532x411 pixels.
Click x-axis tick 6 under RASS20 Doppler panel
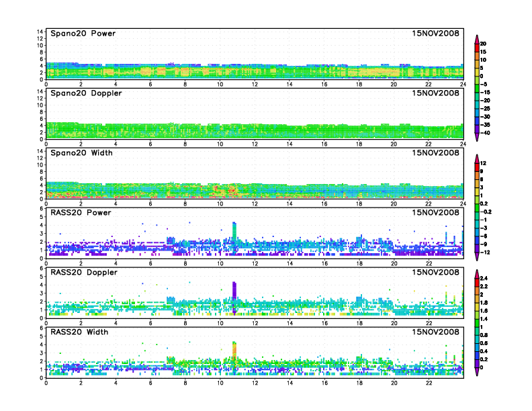coord(150,323)
